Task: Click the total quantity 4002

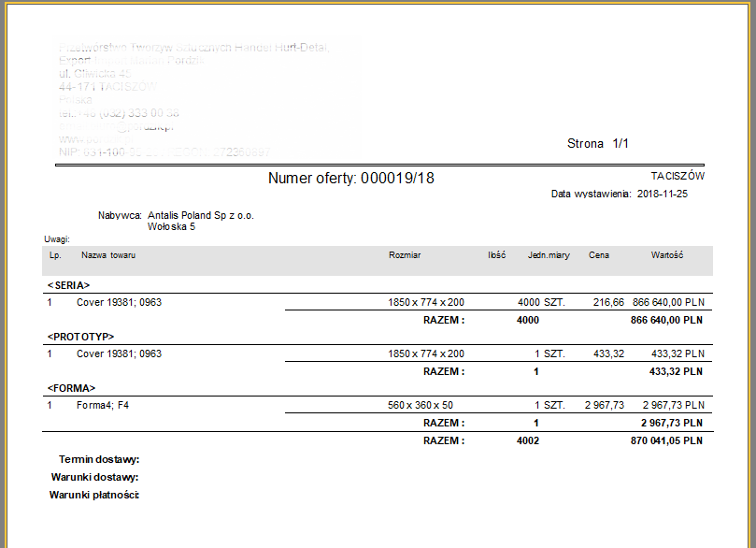Action: tap(528, 440)
